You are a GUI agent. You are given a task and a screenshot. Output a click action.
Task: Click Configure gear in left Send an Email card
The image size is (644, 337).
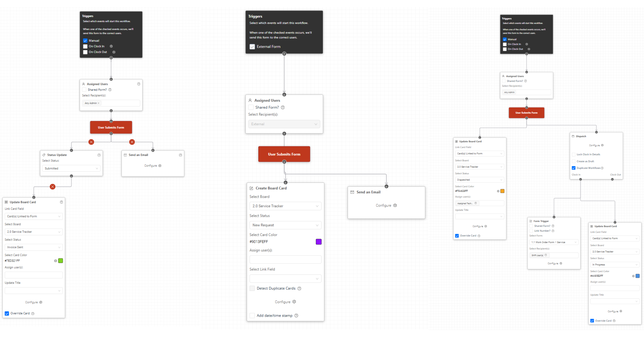tap(160, 166)
